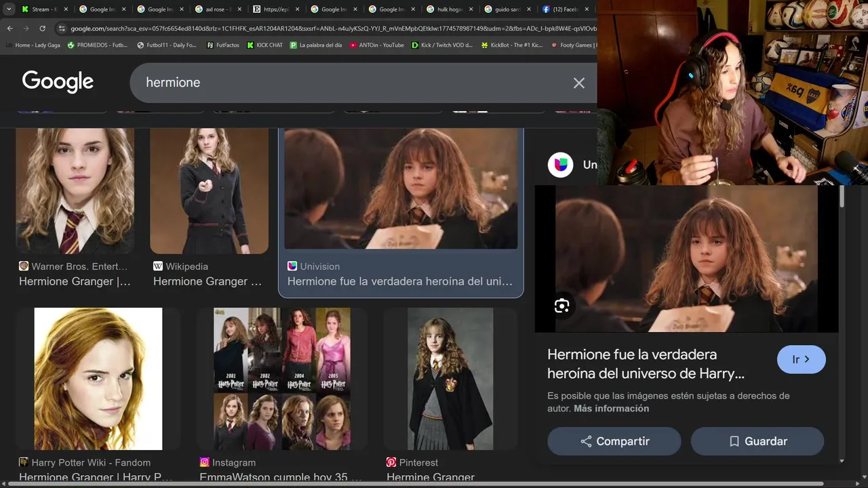868x488 pixels.
Task: Open the Pinterest Hermine Granger thumbnail
Action: tap(450, 379)
